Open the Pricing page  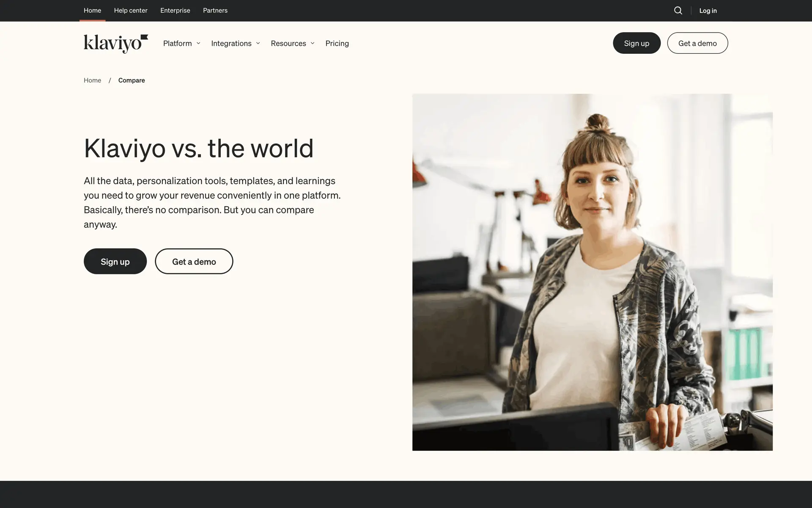337,43
